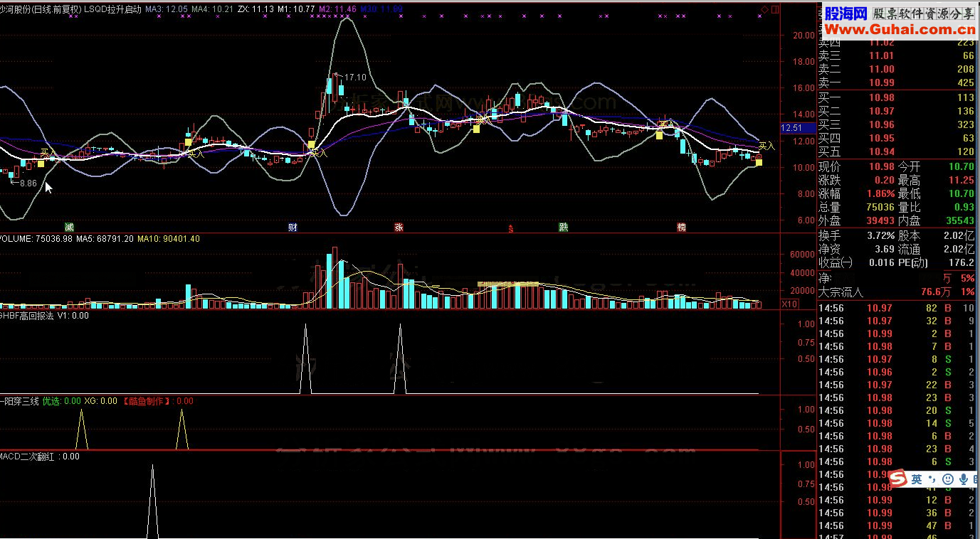The image size is (980, 539).
Task: Click trade row with 22 B volume
Action: (898, 385)
